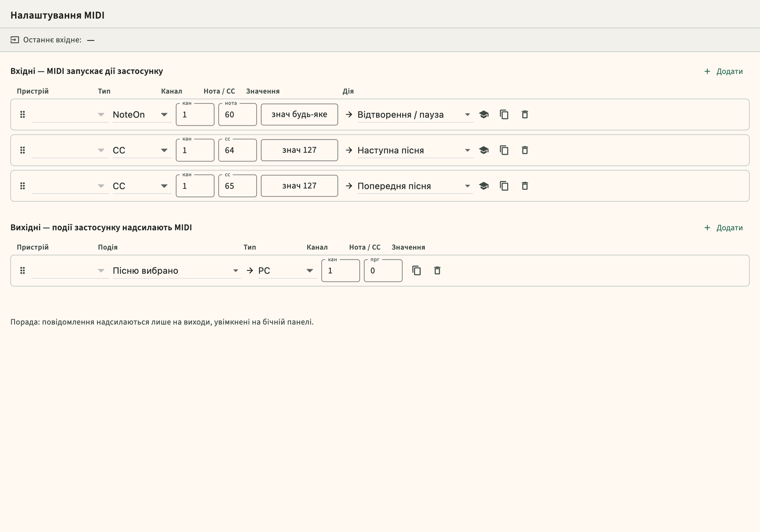
Task: Delete the Пісню вибрано output mapping
Action: pyautogui.click(x=437, y=271)
